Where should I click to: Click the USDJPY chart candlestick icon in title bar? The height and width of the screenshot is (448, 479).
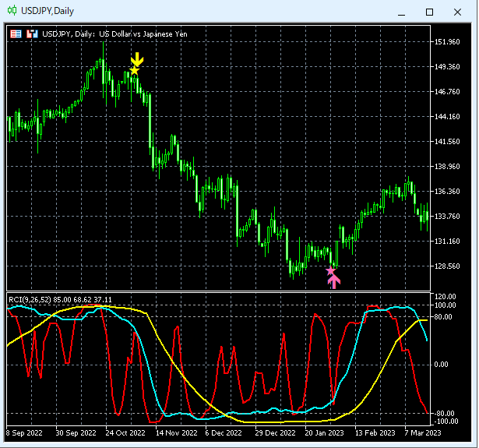click(12, 11)
